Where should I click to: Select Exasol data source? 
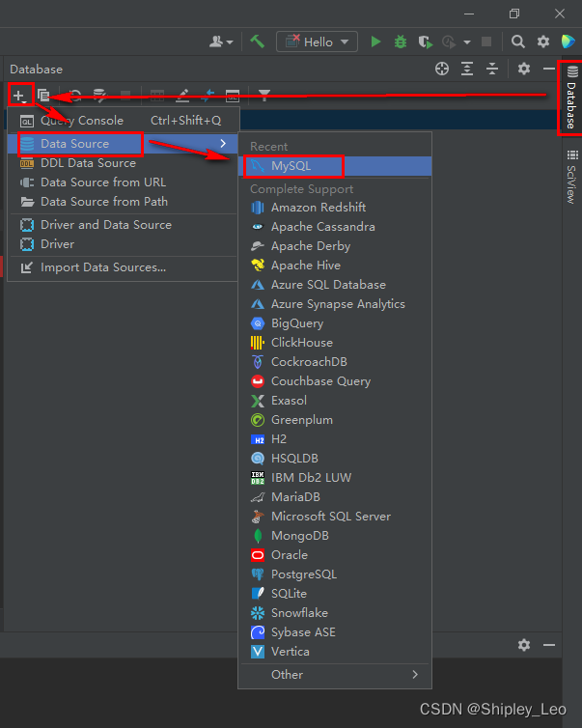pos(335,401)
